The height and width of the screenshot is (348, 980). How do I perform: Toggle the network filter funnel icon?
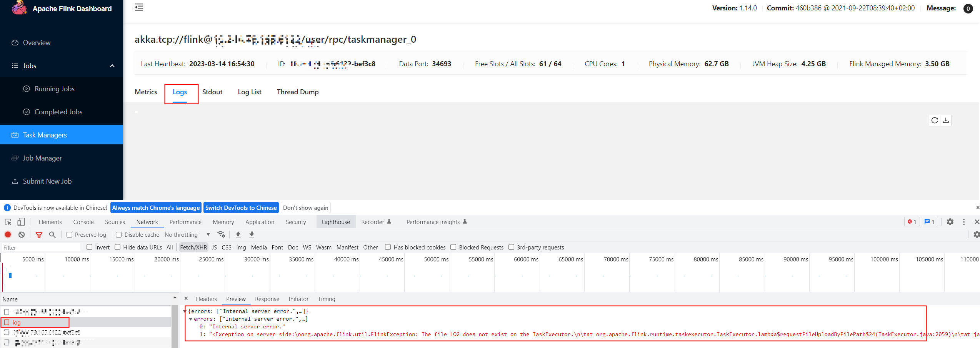[x=39, y=234]
